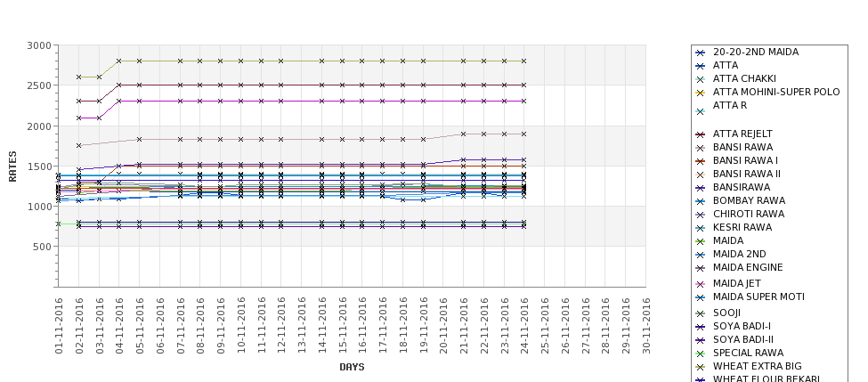Select the ATTA REJELT legend label
This screenshot has width=868, height=382.
pos(742,134)
